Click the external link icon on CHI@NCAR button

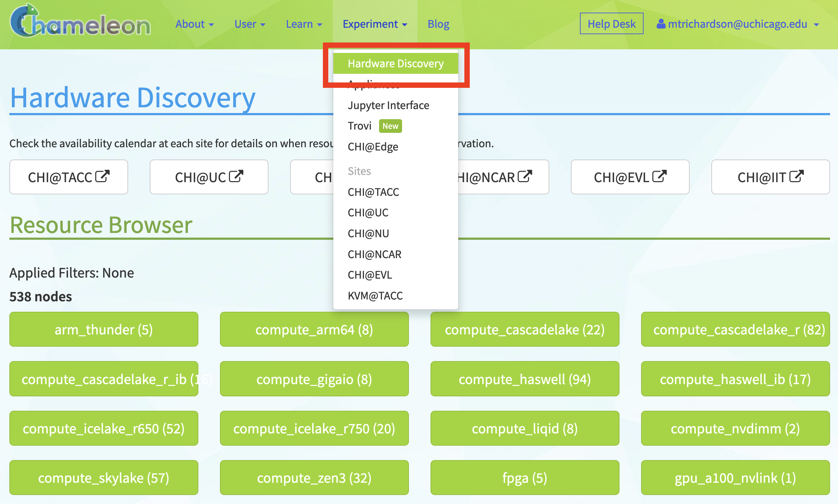coord(525,176)
